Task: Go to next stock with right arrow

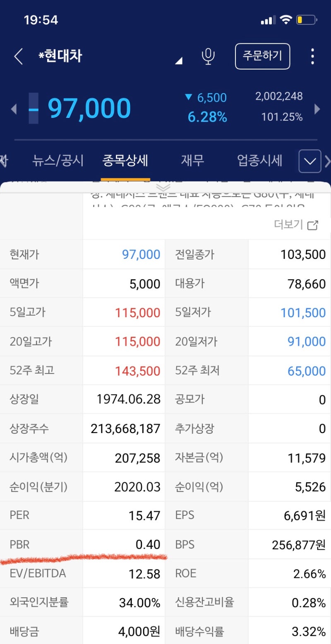Action: [317, 109]
